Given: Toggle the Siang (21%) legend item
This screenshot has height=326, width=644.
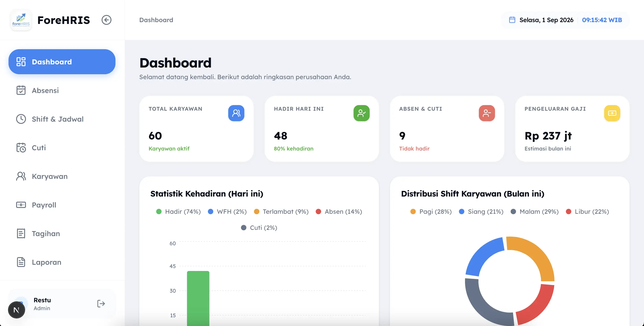Looking at the screenshot, I should 481,212.
